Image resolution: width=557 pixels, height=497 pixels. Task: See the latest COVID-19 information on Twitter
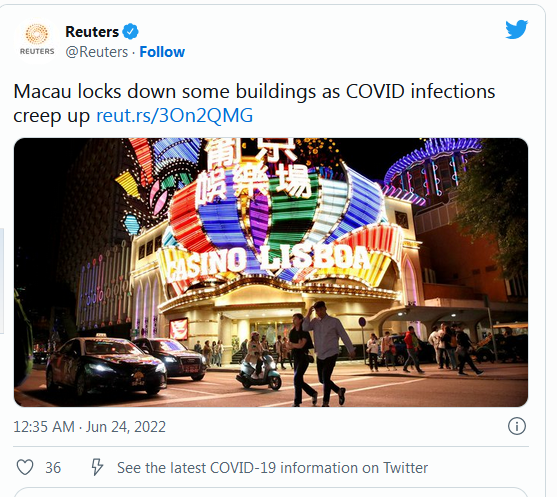(x=272, y=468)
